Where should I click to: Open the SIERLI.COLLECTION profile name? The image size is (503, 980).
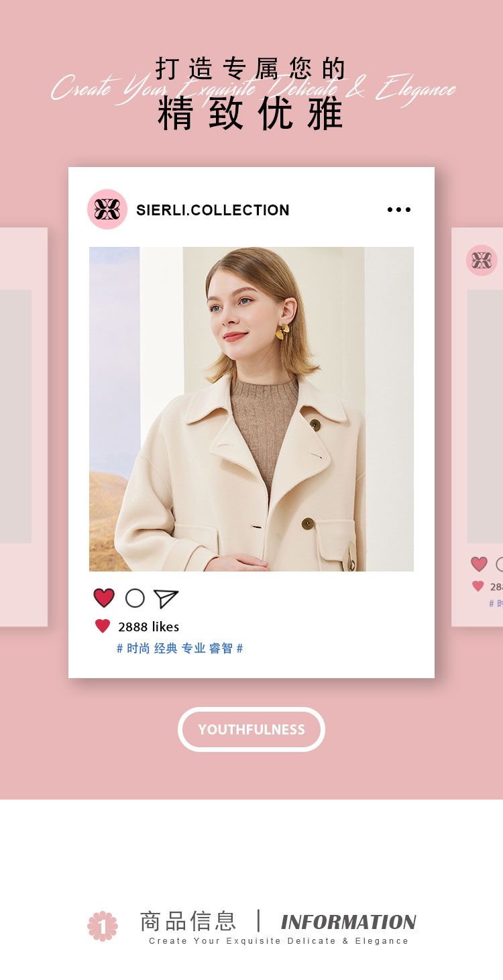tap(213, 210)
